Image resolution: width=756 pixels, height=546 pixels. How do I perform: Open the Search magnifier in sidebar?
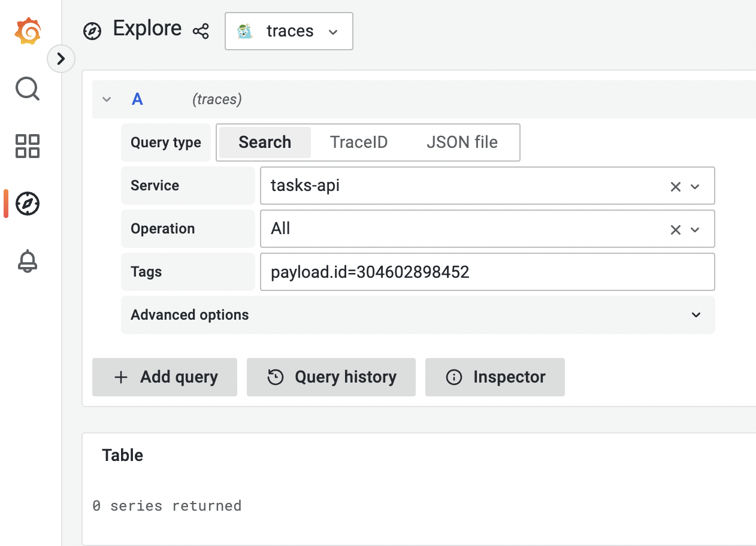pos(28,89)
